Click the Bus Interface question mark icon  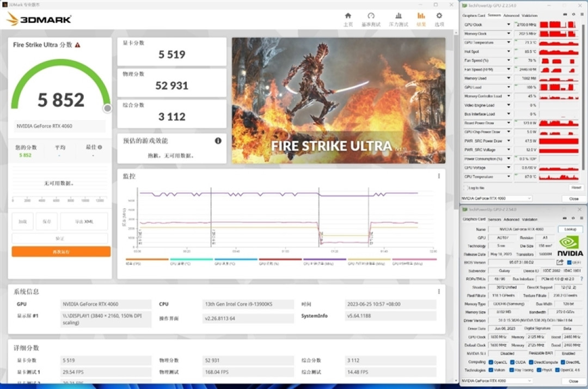581,279
